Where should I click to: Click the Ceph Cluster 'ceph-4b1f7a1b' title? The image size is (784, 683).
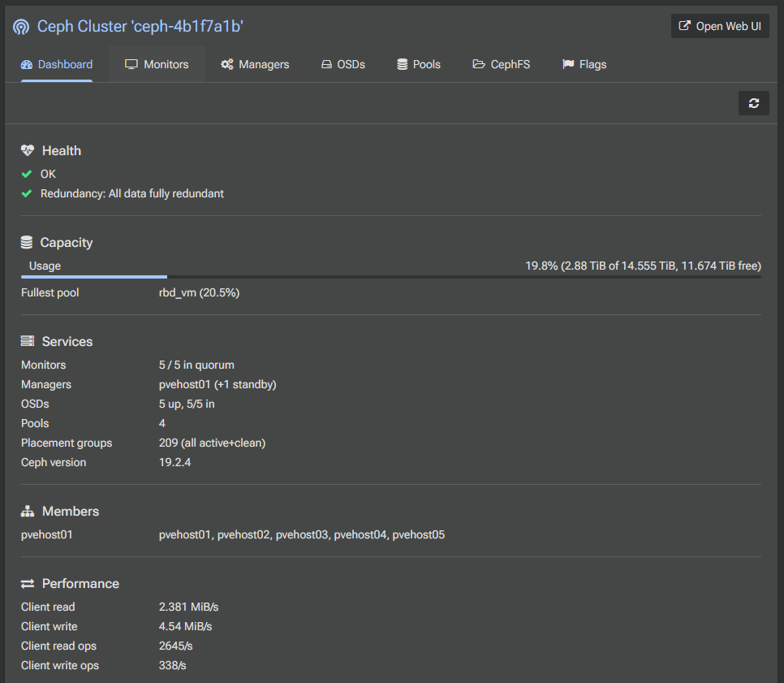coord(140,27)
